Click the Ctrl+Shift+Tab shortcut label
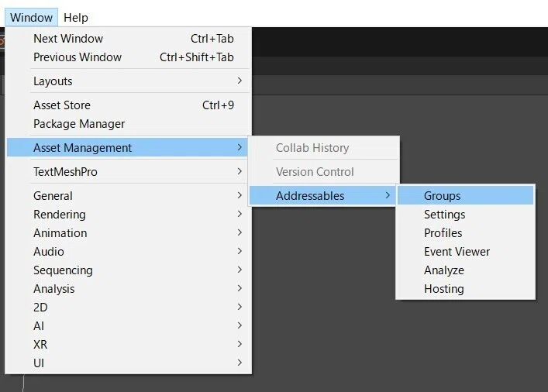 [197, 57]
